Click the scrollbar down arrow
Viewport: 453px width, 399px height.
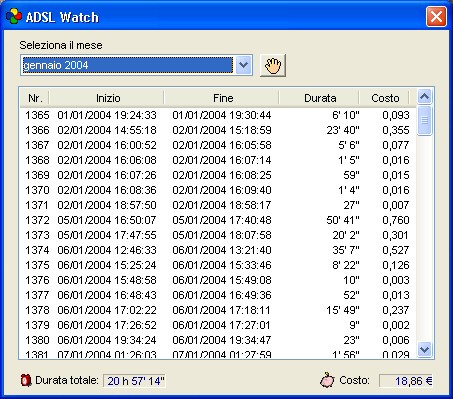(x=424, y=350)
